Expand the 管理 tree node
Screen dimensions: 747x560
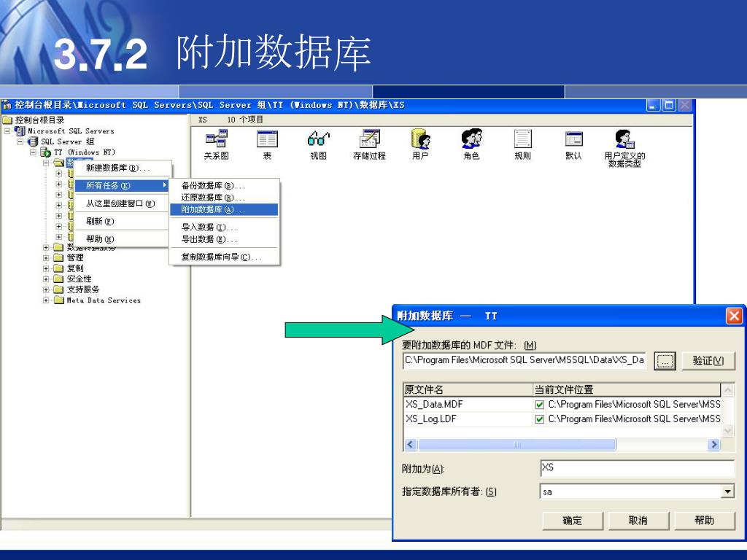[x=46, y=257]
